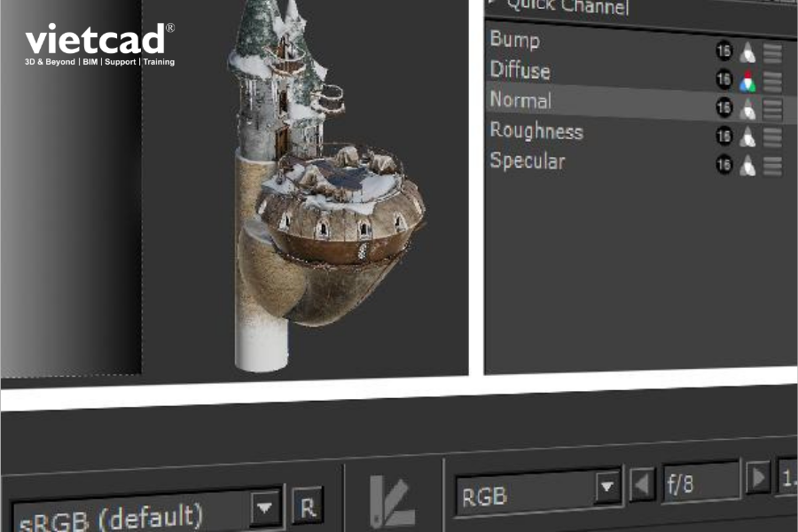This screenshot has height=532, width=798.
Task: Click the R reset button beside sRGB
Action: pyautogui.click(x=308, y=507)
